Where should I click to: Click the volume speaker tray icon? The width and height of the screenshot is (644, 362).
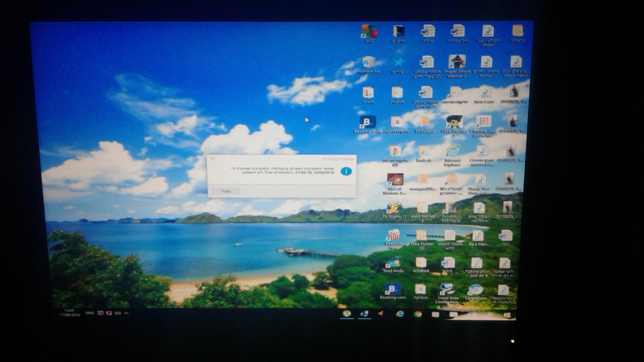click(x=117, y=313)
